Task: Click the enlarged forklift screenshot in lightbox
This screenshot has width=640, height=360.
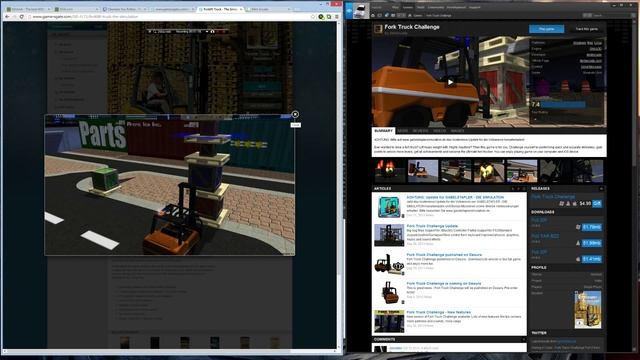Action: coord(169,185)
